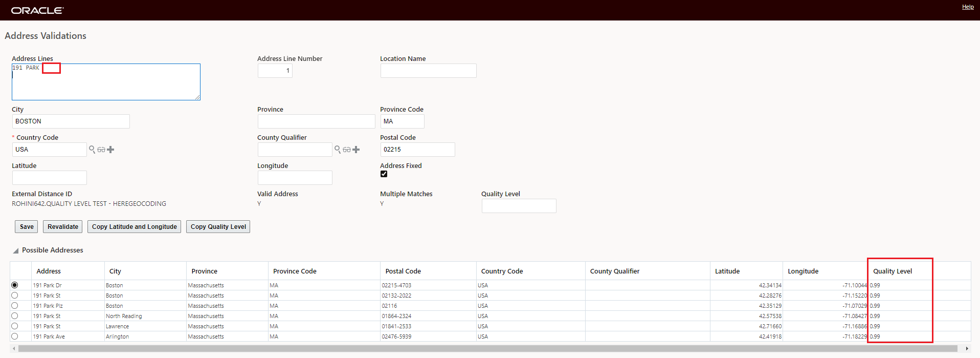Select radio for 191 Park Ave Arlington
Image resolution: width=980 pixels, height=358 pixels.
(14, 336)
